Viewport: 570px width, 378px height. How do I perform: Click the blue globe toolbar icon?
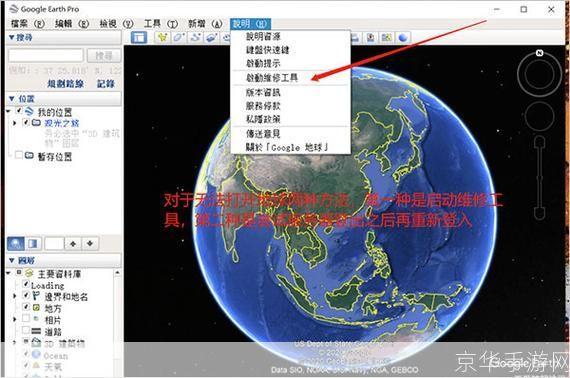[x=402, y=37]
